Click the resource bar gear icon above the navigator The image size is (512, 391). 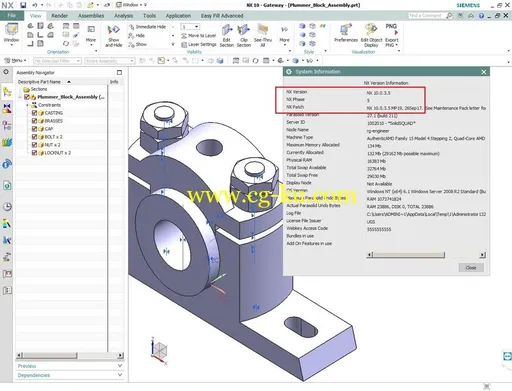(6, 72)
